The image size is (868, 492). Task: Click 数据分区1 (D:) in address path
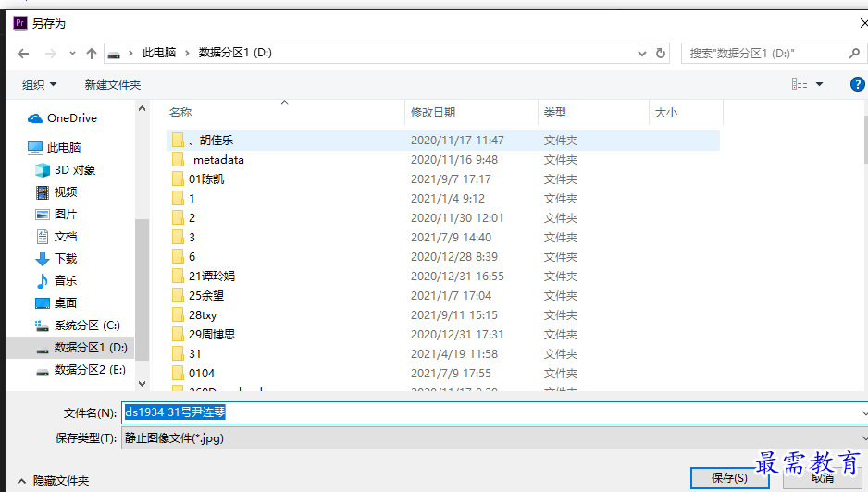point(235,53)
